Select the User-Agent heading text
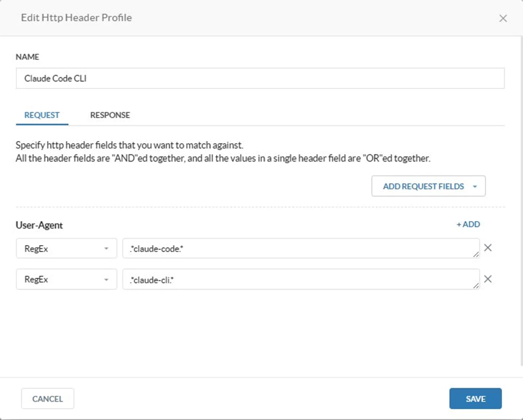Viewport: 523px width, 420px height. [39, 225]
